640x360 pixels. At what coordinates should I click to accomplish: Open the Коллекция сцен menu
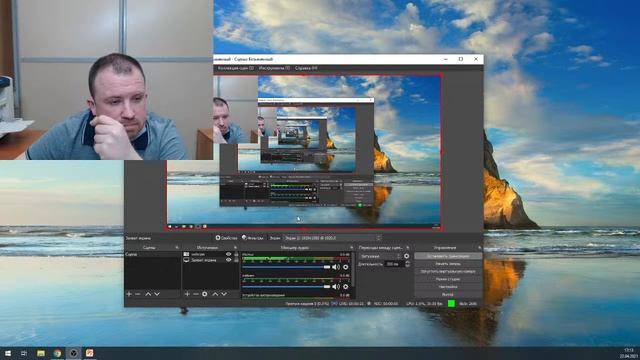pyautogui.click(x=236, y=68)
